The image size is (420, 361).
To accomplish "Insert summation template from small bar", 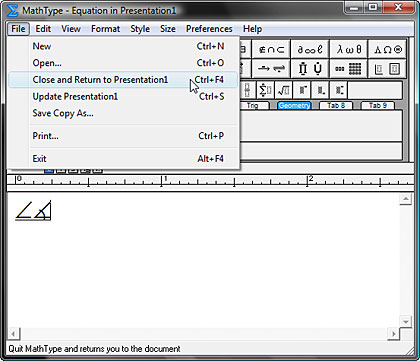I will (266, 90).
